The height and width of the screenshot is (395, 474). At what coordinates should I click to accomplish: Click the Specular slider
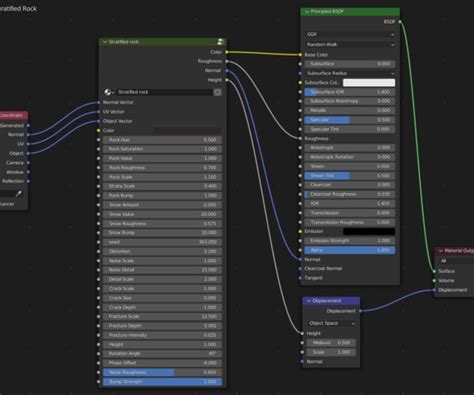coord(350,120)
